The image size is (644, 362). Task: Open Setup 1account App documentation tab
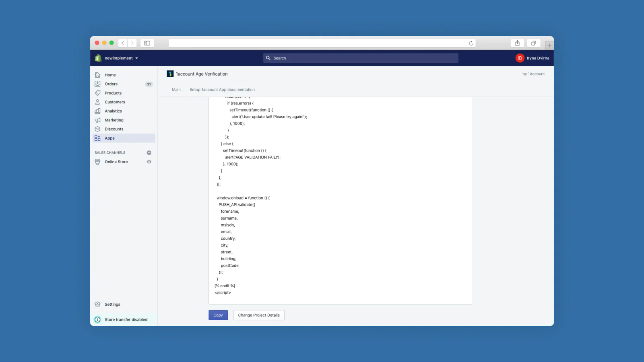[222, 90]
